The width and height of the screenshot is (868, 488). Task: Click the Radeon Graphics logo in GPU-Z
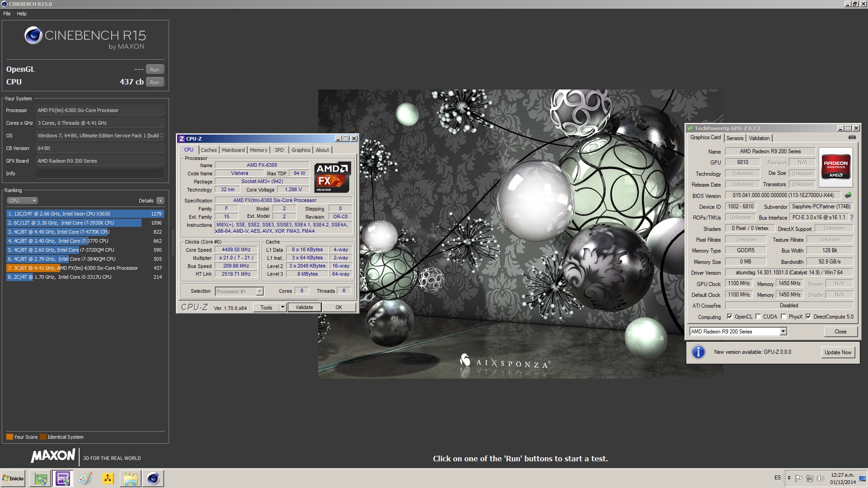coord(835,167)
